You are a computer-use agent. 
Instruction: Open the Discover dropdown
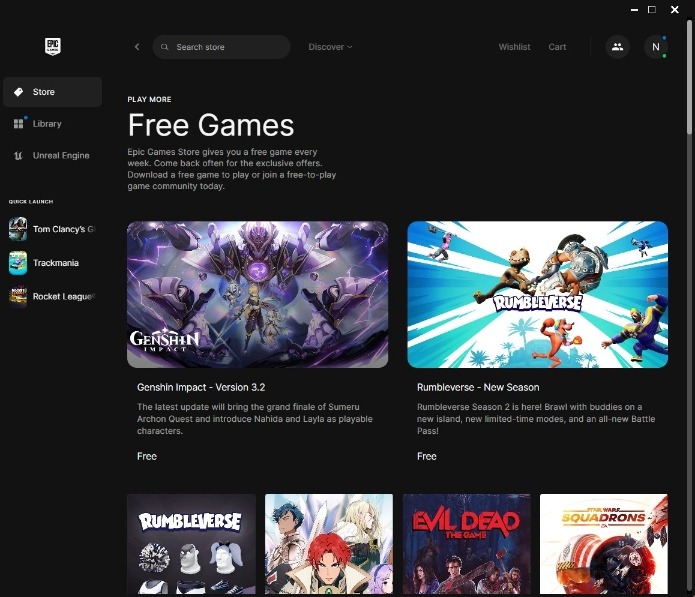coord(330,47)
